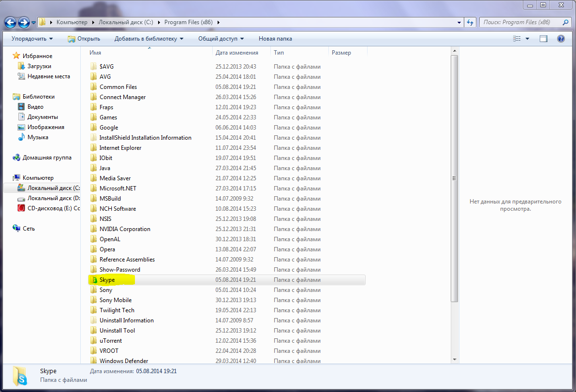Click the Reference Assemblies folder name
Screen dimensions: 576x392
pos(127,259)
